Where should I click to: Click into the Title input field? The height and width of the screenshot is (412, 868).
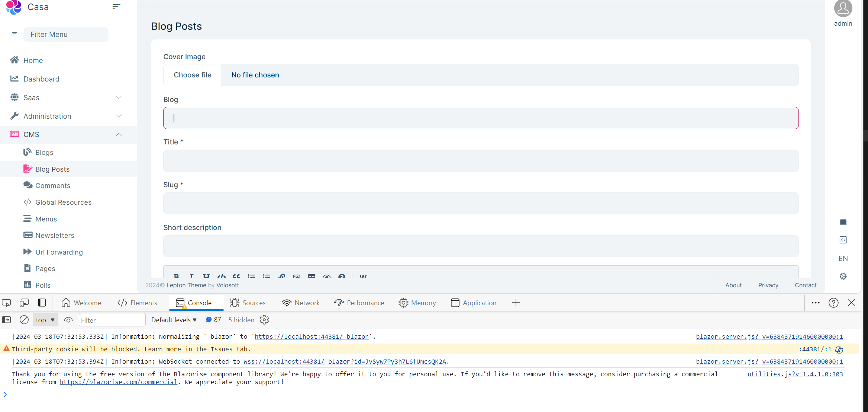click(x=481, y=161)
